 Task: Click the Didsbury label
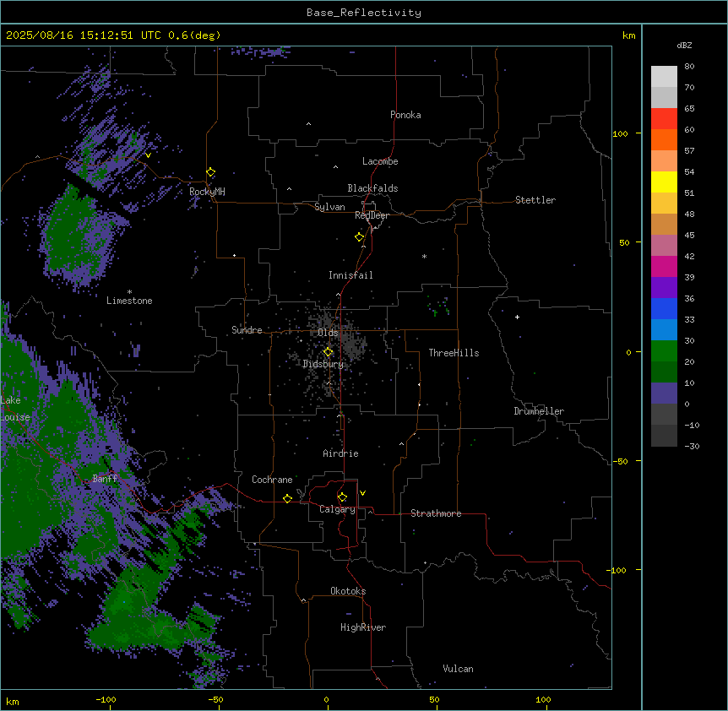(x=323, y=364)
